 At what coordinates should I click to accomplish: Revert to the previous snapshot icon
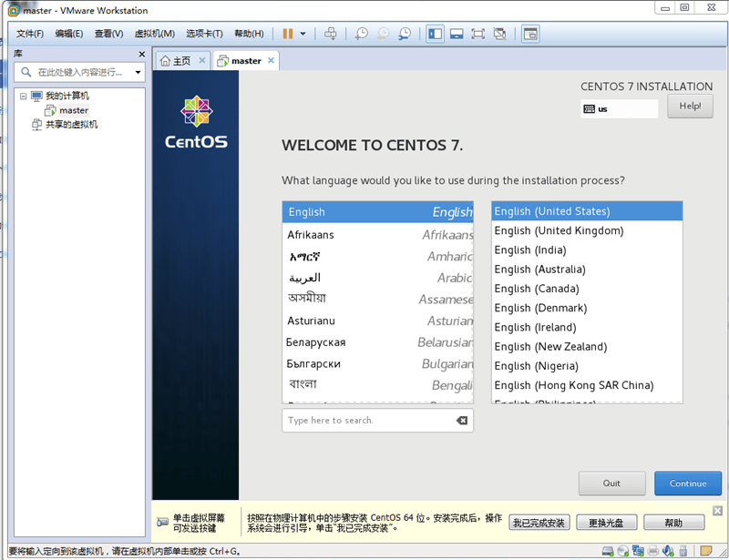[x=383, y=34]
